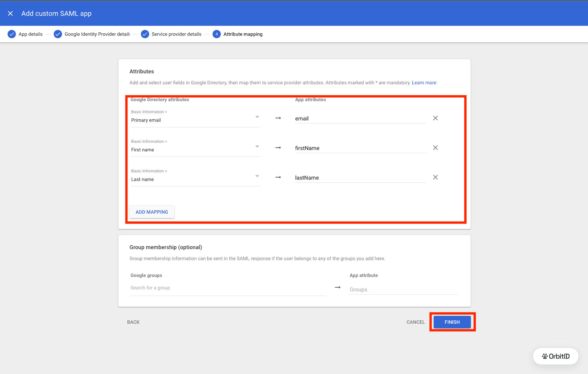
Task: Click the App attributes column label
Action: point(310,100)
